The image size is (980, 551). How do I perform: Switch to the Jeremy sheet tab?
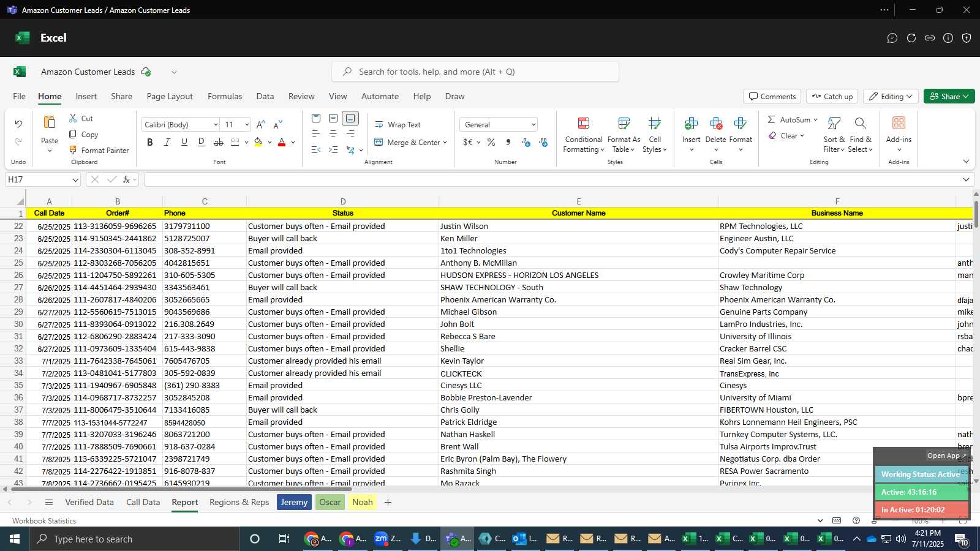coord(294,502)
